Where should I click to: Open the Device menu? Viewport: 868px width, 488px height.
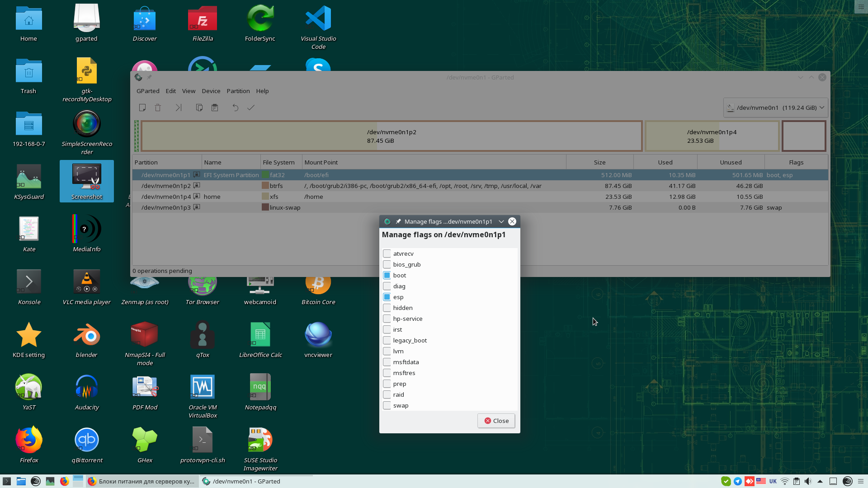point(211,91)
